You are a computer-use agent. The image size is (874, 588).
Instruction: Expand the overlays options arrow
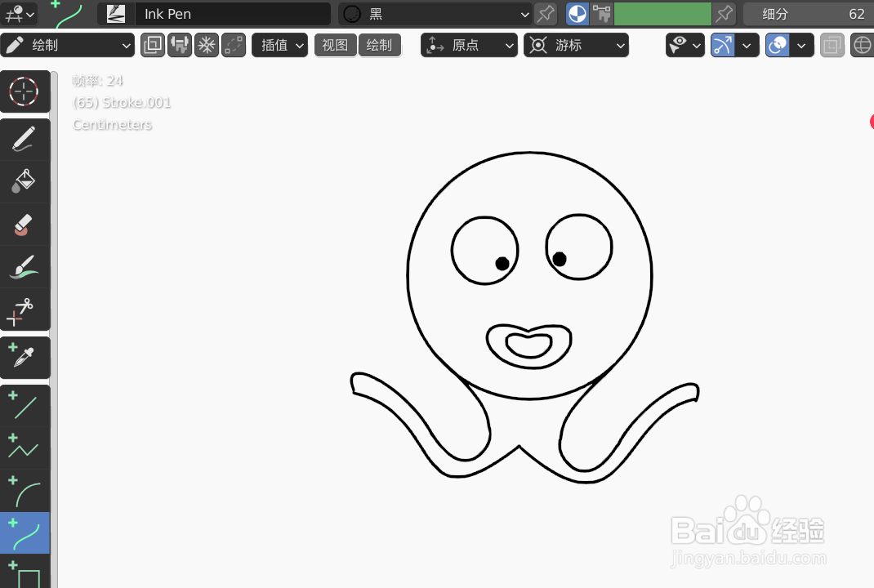coord(801,45)
